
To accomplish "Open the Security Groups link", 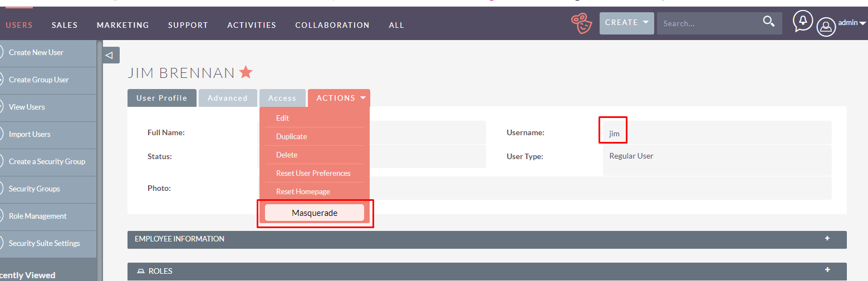I will point(35,189).
